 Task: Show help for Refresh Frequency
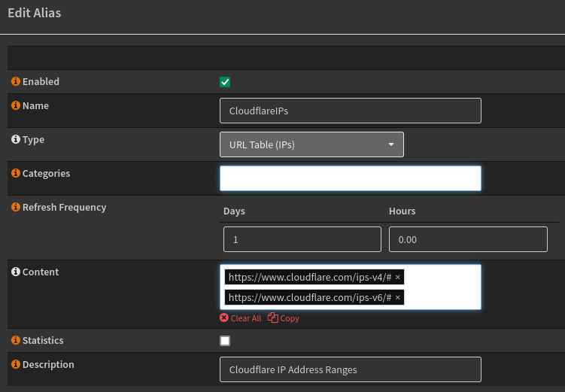(16, 207)
